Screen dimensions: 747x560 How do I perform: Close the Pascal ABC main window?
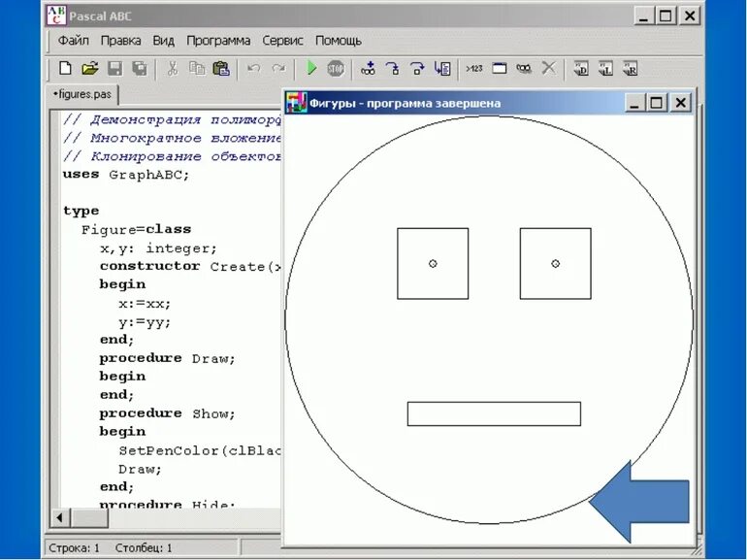[690, 16]
